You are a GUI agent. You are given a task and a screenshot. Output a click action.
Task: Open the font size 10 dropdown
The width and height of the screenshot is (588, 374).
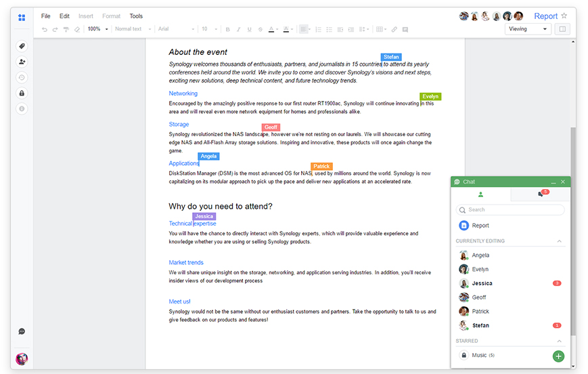(x=209, y=29)
